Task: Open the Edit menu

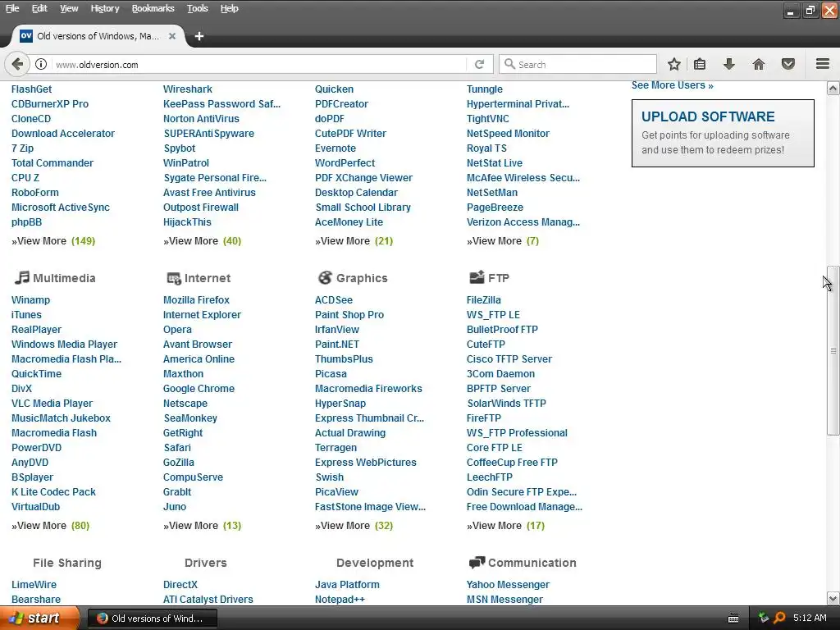Action: click(x=39, y=8)
